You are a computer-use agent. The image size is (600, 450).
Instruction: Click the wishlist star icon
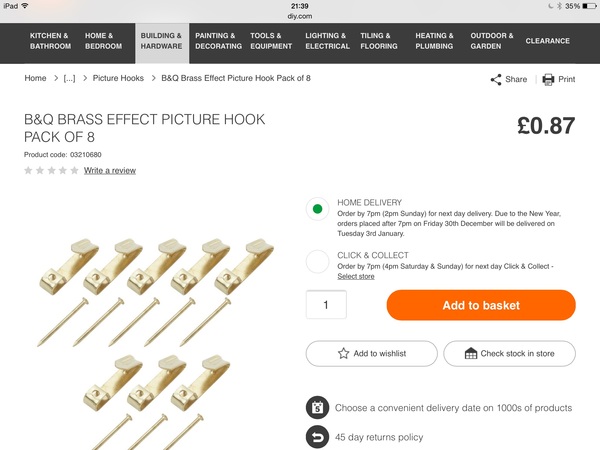343,354
